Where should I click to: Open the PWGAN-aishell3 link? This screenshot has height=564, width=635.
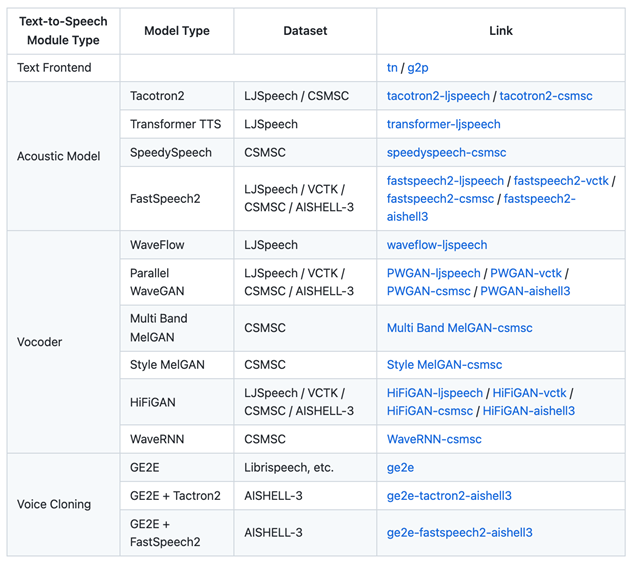tap(525, 291)
